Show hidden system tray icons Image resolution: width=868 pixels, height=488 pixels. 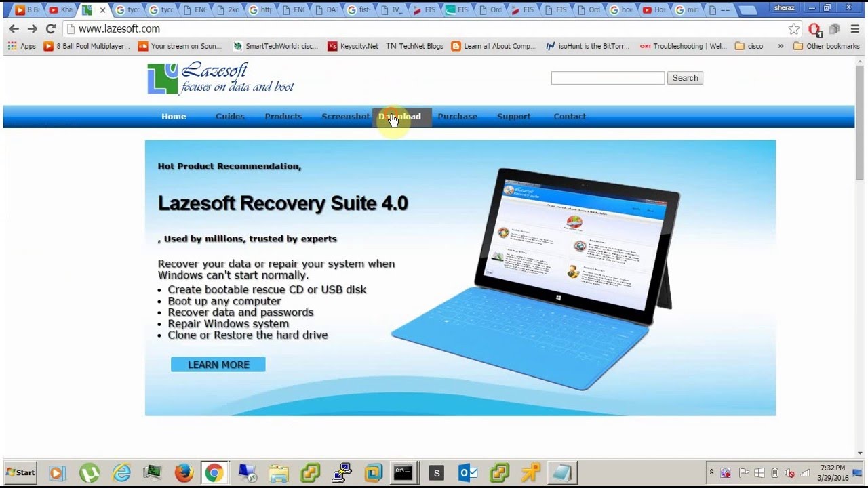tap(711, 472)
